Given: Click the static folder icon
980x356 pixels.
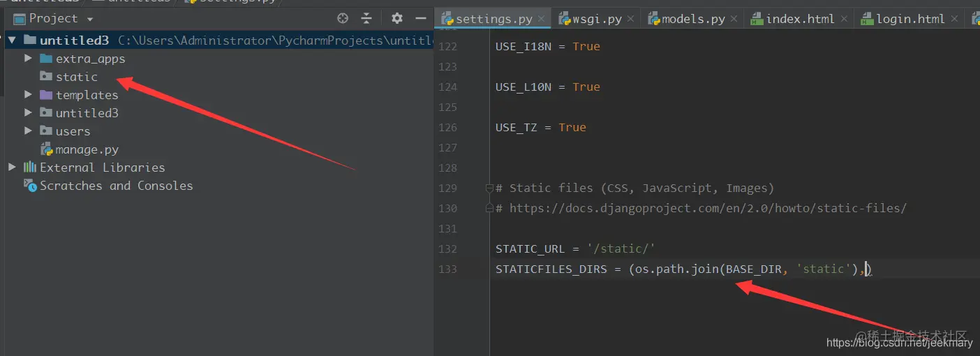Looking at the screenshot, I should click(46, 77).
